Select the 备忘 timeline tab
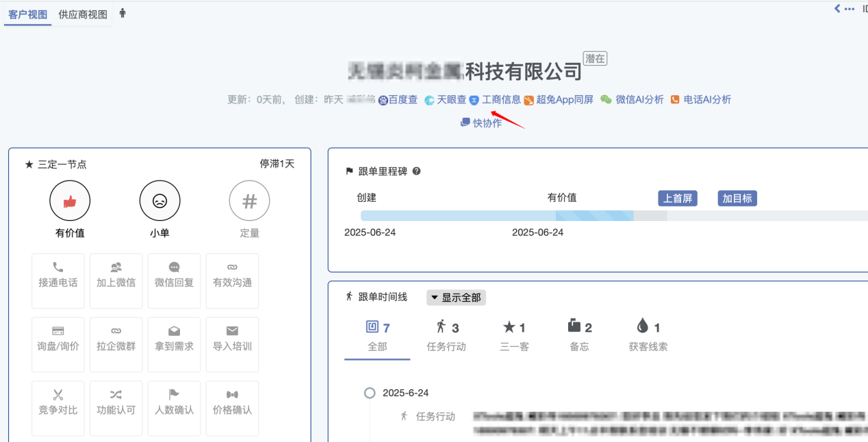The width and height of the screenshot is (868, 442). (579, 335)
